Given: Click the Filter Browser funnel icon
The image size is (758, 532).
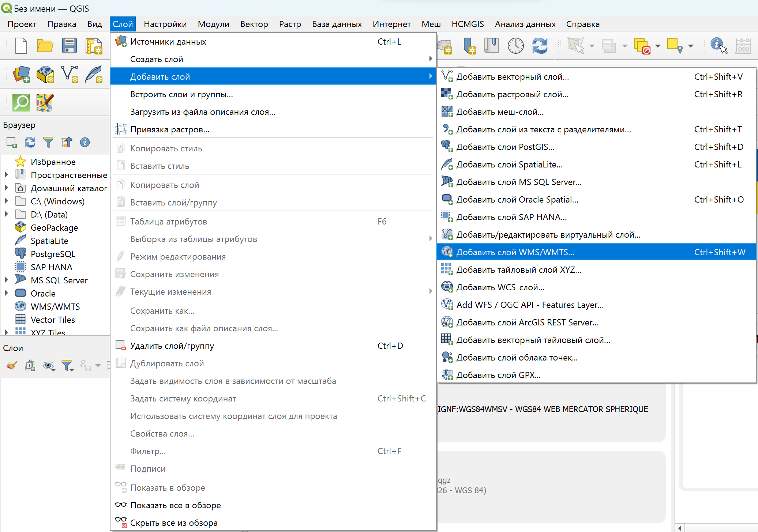Looking at the screenshot, I should [48, 142].
